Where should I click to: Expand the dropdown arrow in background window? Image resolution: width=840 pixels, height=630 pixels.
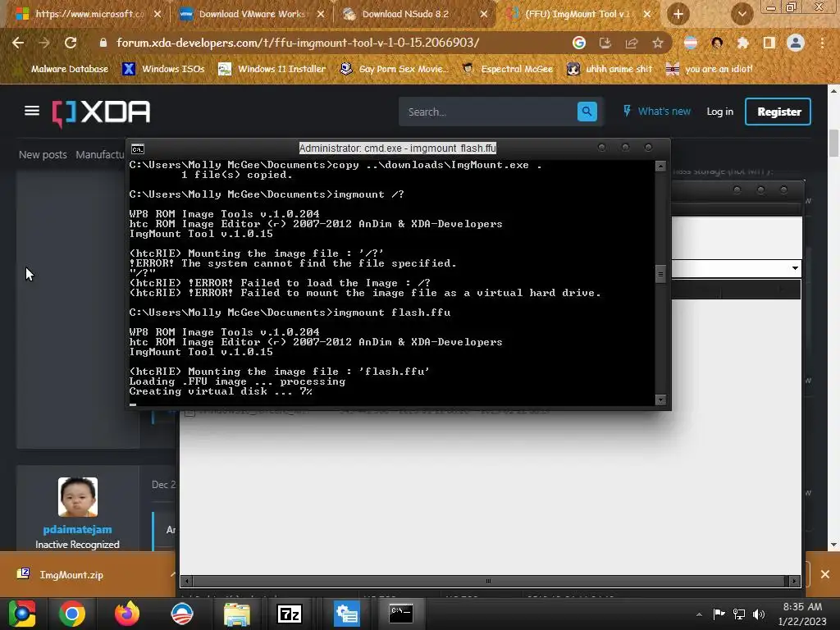[795, 268]
